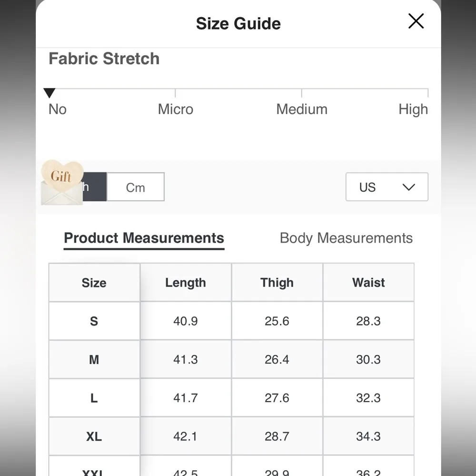This screenshot has width=476, height=476.
Task: Switch to Body Measurements tab
Action: pyautogui.click(x=346, y=238)
